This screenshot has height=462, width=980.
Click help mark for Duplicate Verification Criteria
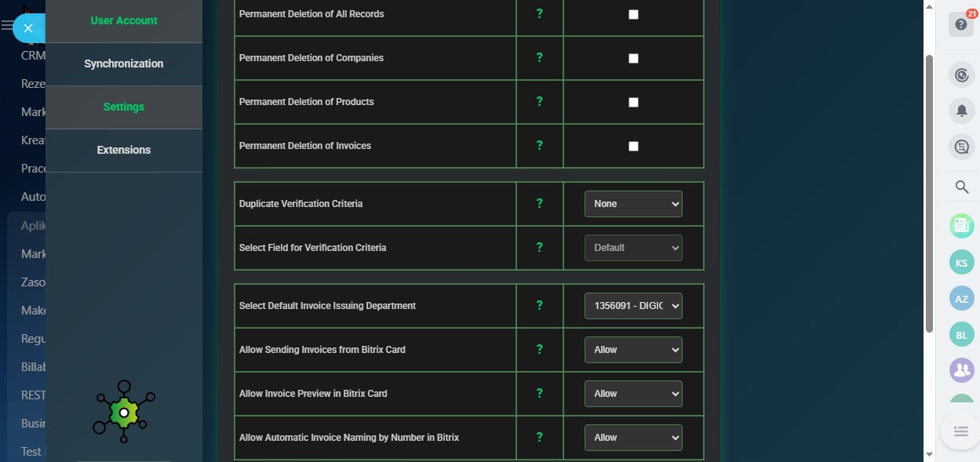(x=539, y=204)
